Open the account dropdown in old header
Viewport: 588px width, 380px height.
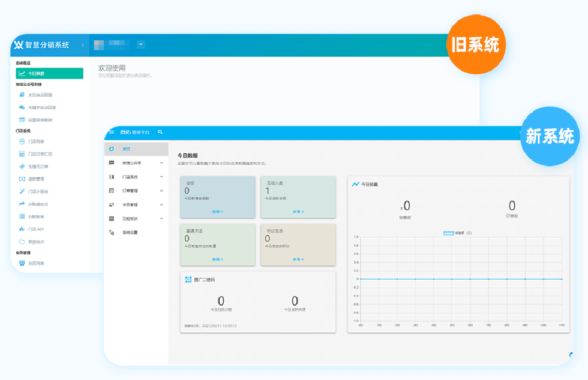click(x=141, y=44)
